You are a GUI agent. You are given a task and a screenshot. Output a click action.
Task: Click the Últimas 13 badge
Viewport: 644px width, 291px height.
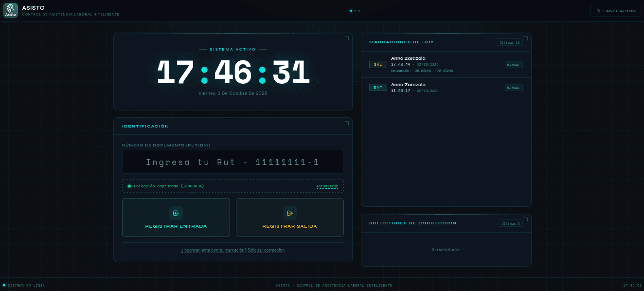510,42
